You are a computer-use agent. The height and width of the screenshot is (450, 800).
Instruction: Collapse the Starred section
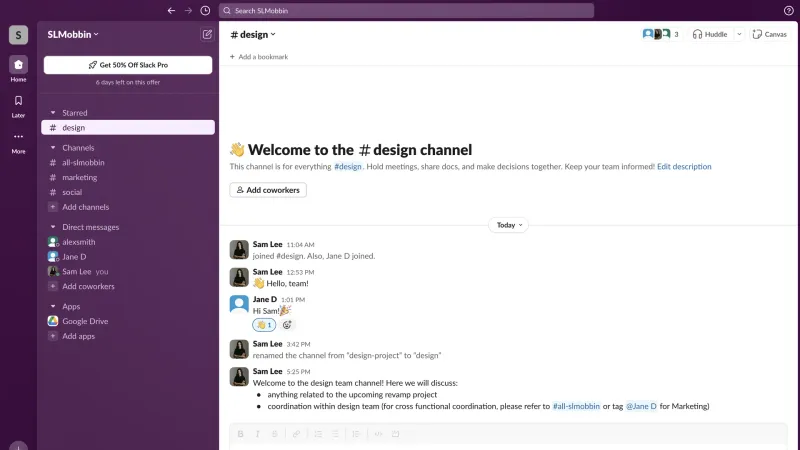point(53,112)
